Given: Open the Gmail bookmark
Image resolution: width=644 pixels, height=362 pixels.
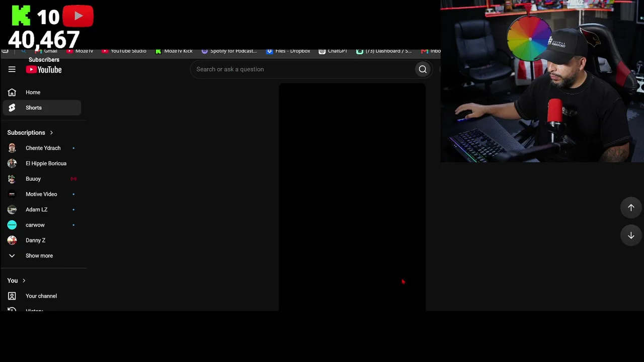Looking at the screenshot, I should coord(46,51).
